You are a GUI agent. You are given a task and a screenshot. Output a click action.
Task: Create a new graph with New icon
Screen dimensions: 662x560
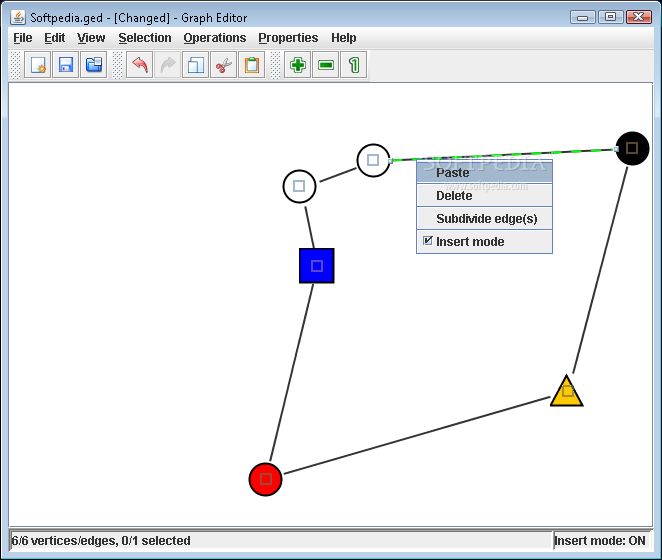[x=38, y=65]
